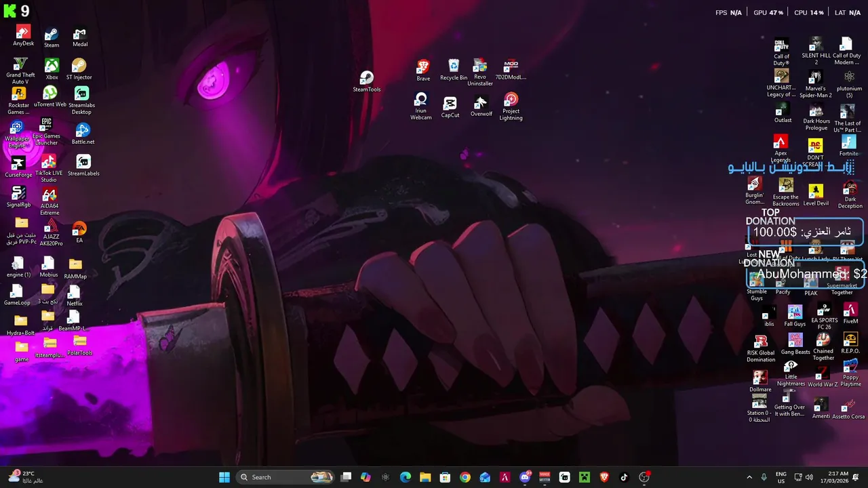
Task: Open Streamlabs Desktop shortcut
Action: pos(81,100)
